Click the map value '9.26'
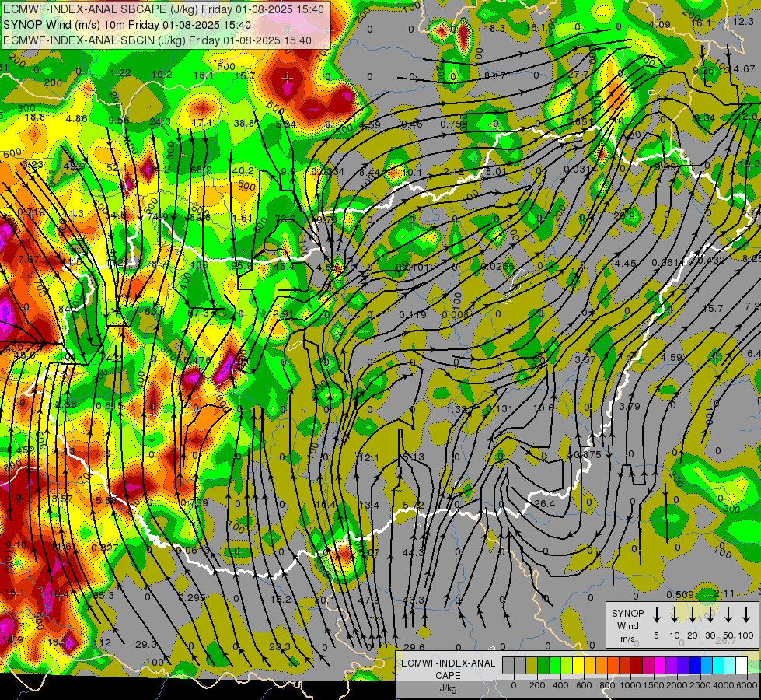This screenshot has width=761, height=700. (703, 71)
